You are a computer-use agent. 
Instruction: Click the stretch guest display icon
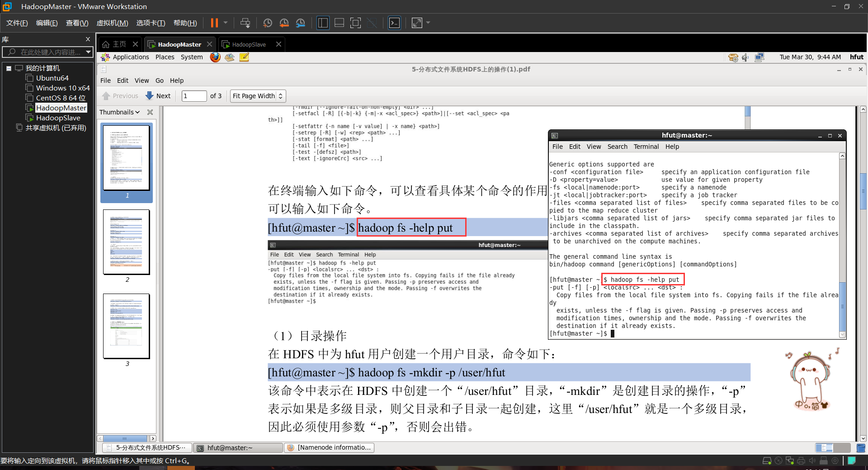pos(417,23)
